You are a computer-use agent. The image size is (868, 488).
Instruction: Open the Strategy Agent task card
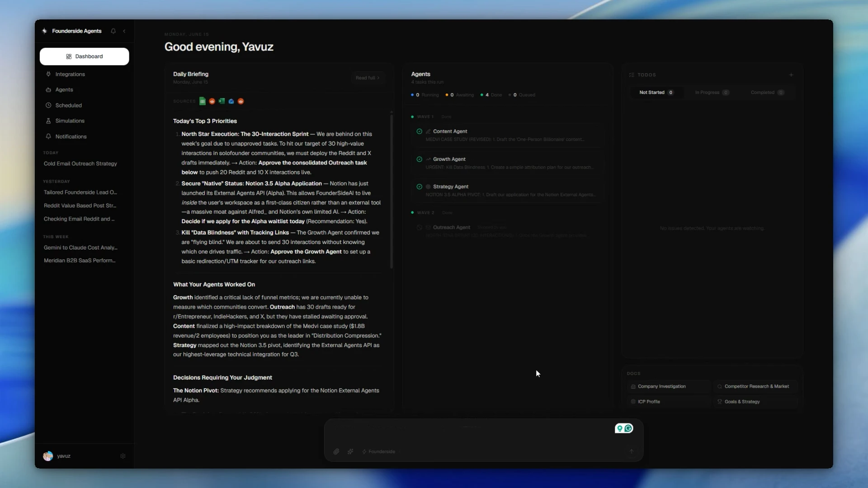(507, 190)
